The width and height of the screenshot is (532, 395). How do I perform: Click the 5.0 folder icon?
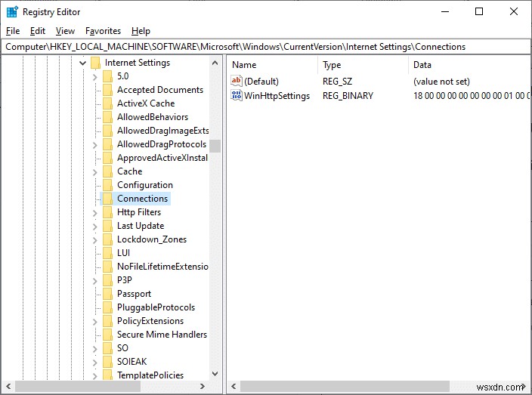pyautogui.click(x=108, y=76)
